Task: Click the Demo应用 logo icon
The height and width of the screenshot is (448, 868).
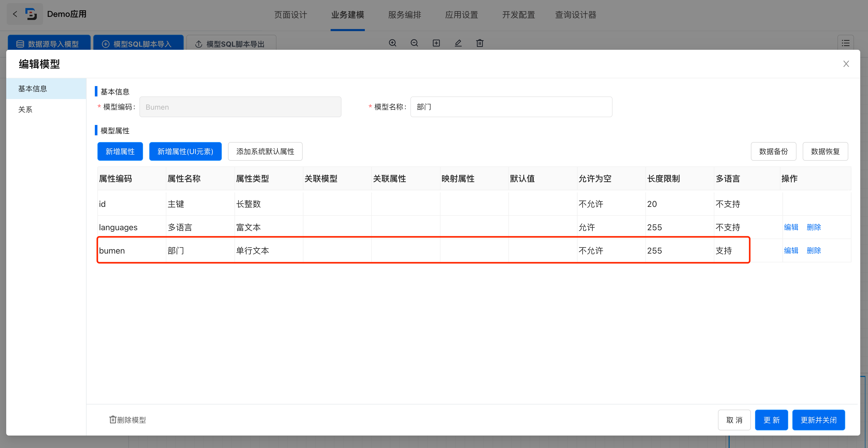Action: point(31,14)
